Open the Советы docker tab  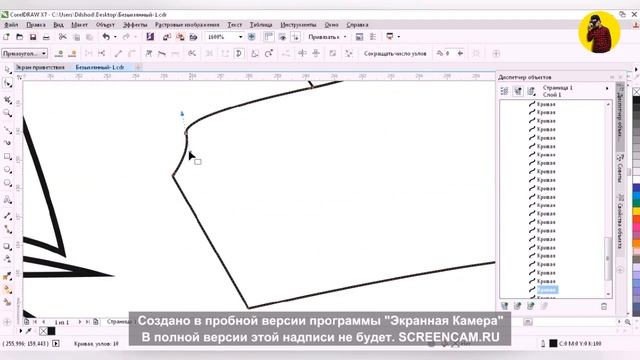pos(620,168)
